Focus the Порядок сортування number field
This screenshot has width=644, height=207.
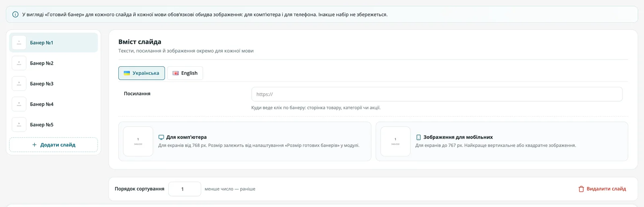185,189
